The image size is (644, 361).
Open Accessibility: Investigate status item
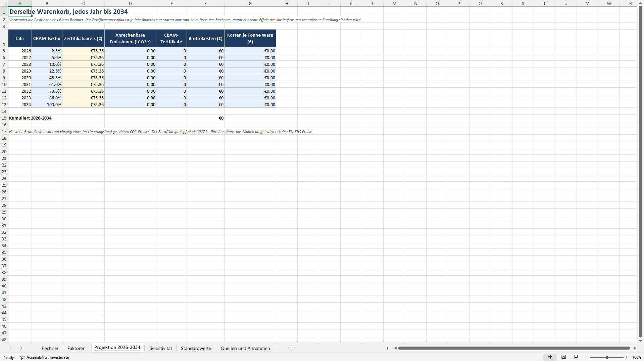[45, 357]
